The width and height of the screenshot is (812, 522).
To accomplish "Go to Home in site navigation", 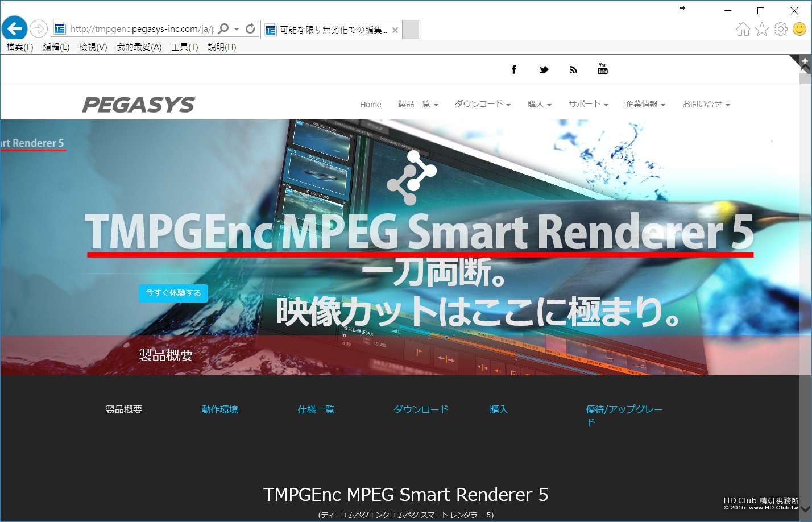I will coord(371,105).
